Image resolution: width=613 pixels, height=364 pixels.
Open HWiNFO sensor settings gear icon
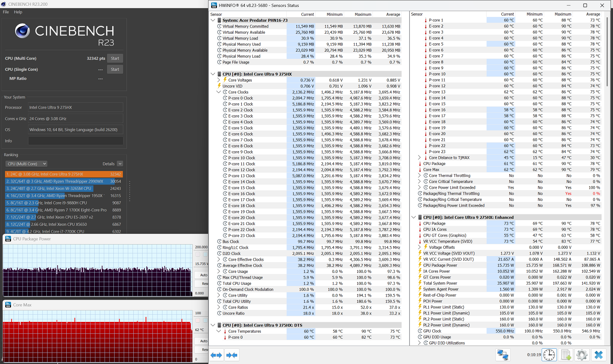pos(582,355)
